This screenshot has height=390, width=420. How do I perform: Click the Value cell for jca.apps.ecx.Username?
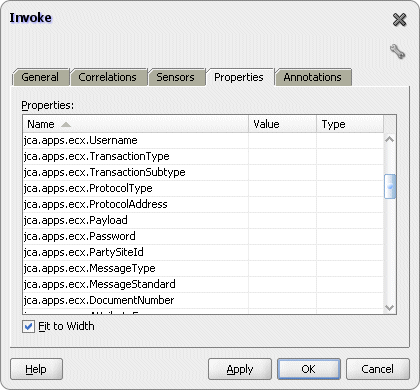coord(282,140)
